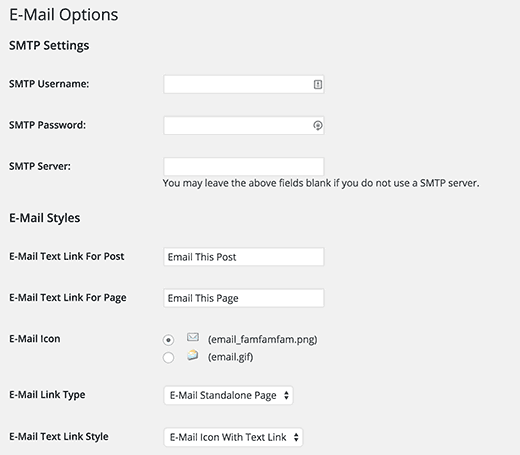Focus the SMTP Server input field
Image resolution: width=520 pixels, height=455 pixels.
click(244, 166)
